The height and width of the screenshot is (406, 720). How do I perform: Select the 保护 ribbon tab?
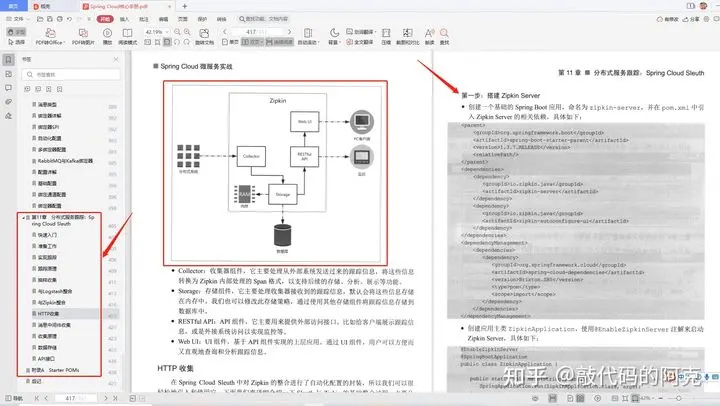(202, 19)
